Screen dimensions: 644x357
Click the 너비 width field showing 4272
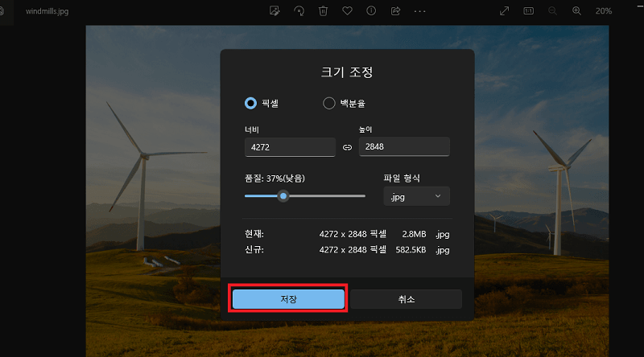(290, 147)
